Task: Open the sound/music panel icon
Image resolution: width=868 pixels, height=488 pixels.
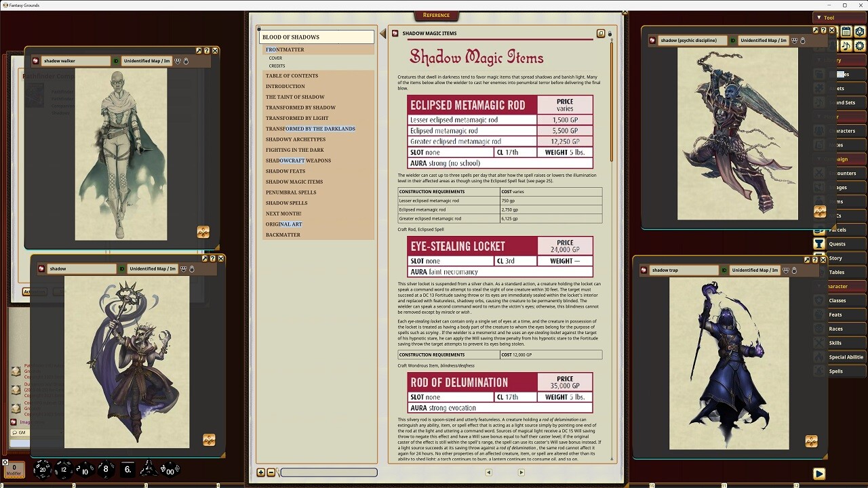Action: tap(846, 46)
